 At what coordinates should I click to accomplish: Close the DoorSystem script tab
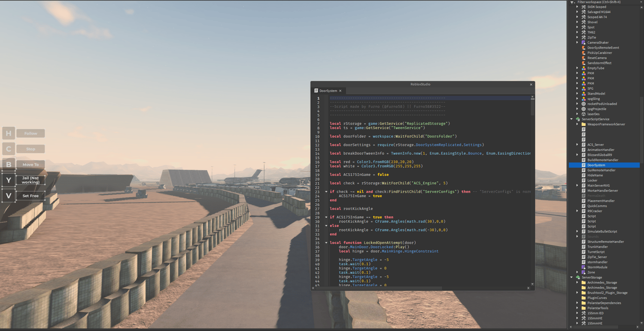tap(340, 91)
